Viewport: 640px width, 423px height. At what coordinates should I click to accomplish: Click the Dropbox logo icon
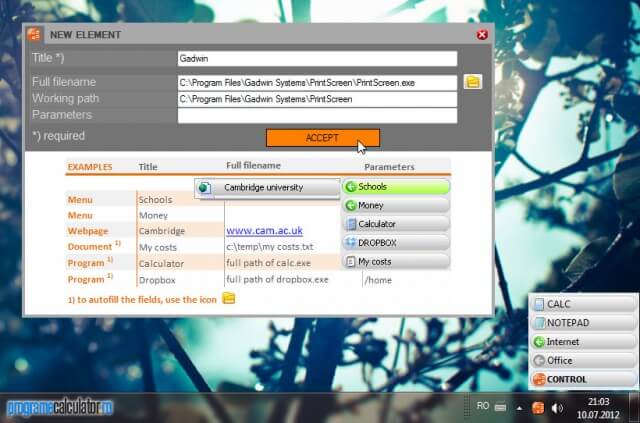pos(351,243)
